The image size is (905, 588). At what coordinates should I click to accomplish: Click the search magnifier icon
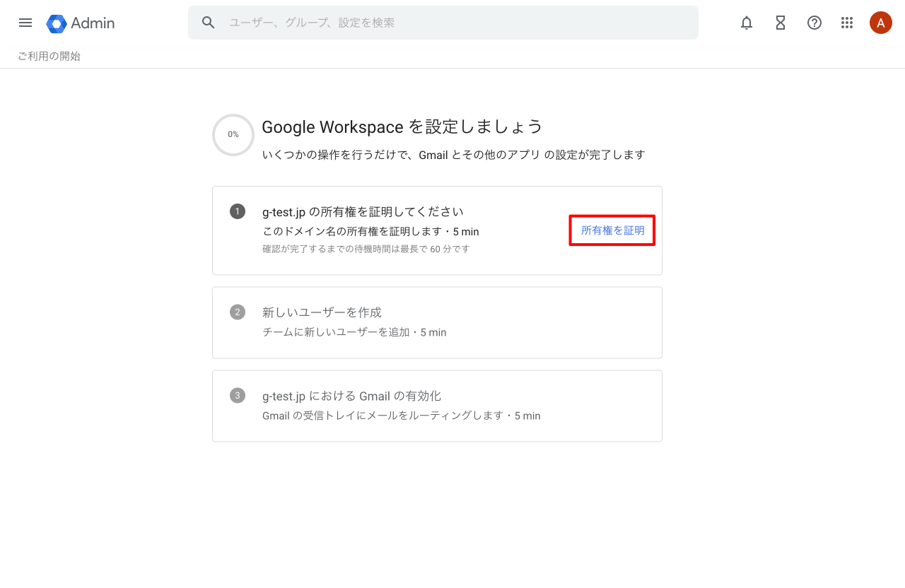(208, 23)
